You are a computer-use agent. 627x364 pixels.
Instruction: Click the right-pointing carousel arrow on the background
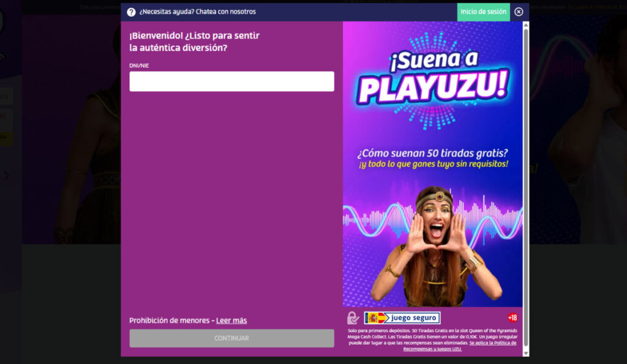click(7, 176)
